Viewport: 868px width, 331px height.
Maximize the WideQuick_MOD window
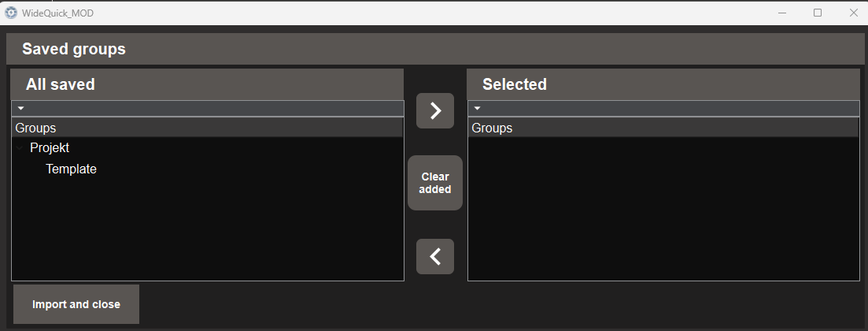tap(817, 13)
